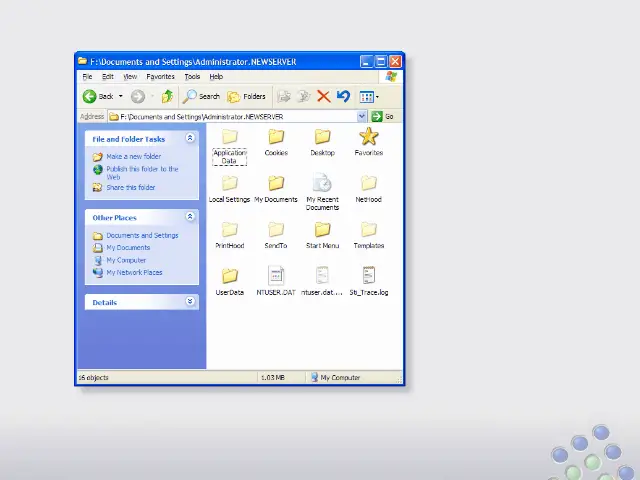Viewport: 640px width, 480px height.
Task: Select the Start Menu folder
Action: (x=322, y=230)
